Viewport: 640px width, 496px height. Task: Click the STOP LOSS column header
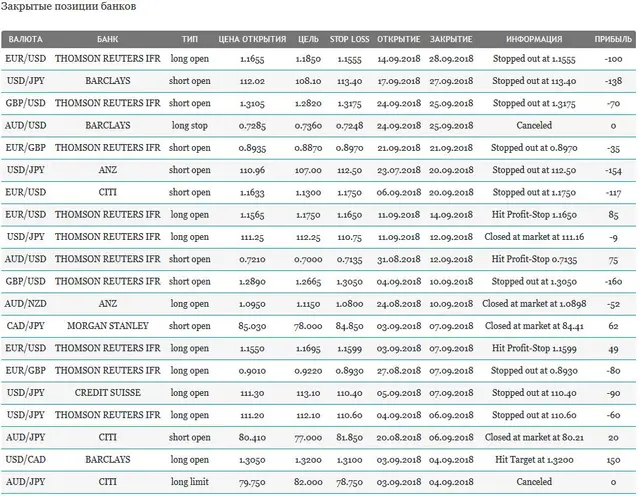[x=349, y=39]
